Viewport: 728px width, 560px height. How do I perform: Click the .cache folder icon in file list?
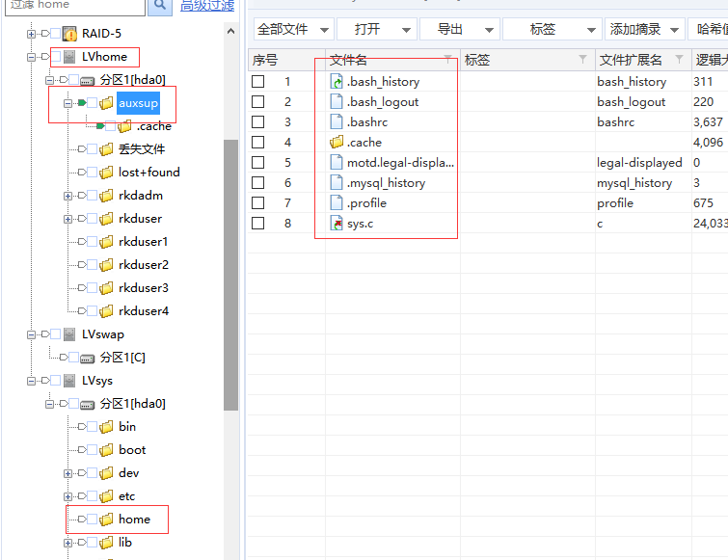click(337, 142)
